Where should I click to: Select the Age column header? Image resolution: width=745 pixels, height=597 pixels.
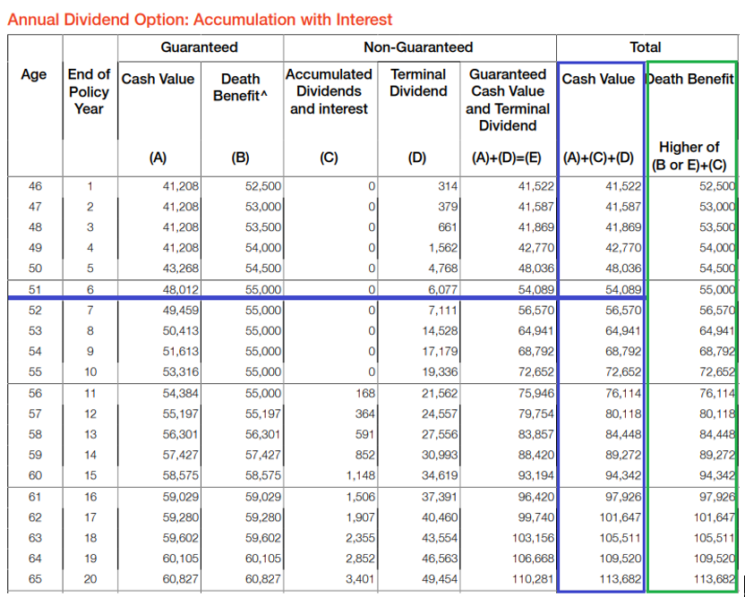(x=33, y=75)
